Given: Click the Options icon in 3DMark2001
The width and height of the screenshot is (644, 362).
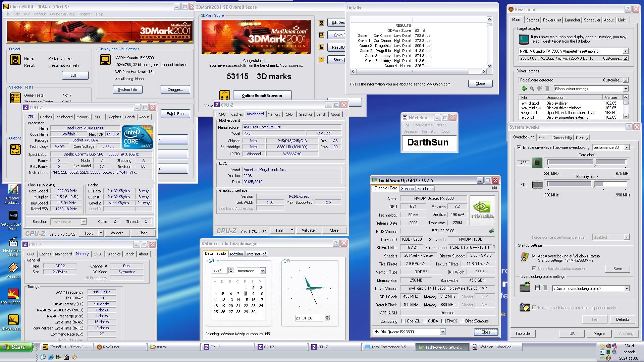Looking at the screenshot, I should (x=15, y=149).
